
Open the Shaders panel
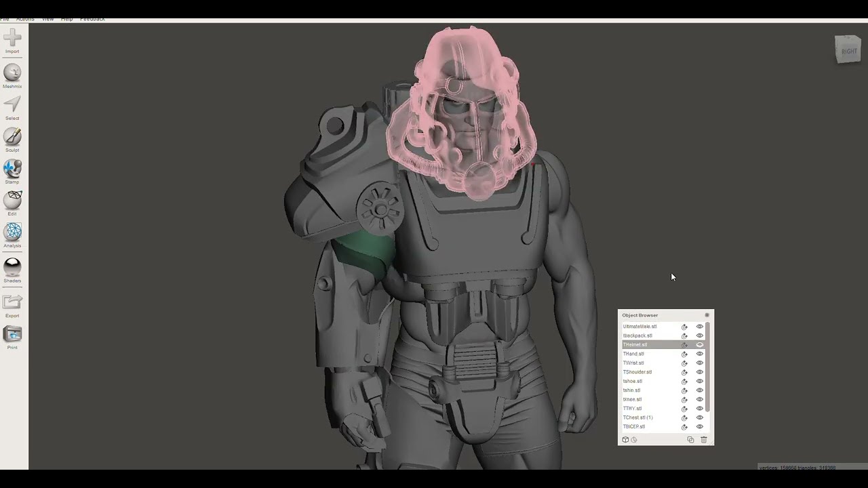point(12,270)
